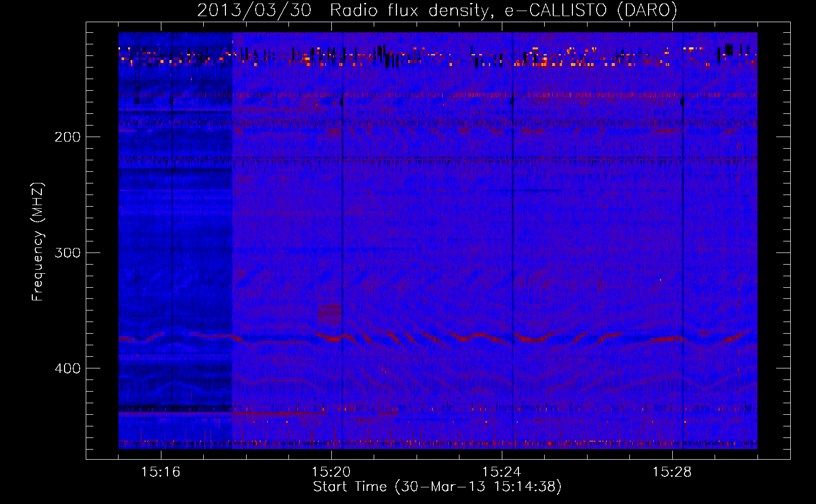Screen dimensions: 816x504
Task: Click the 300 frequency tick label
Action: [x=67, y=252]
